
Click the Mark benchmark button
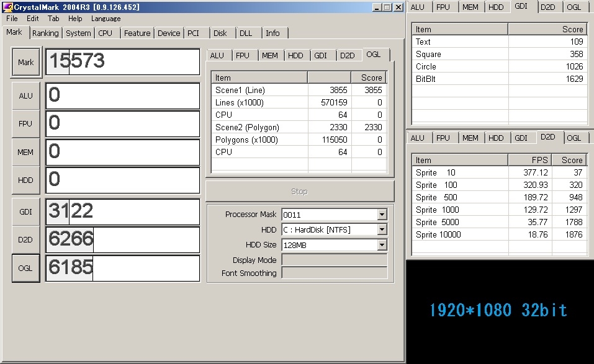pos(26,63)
